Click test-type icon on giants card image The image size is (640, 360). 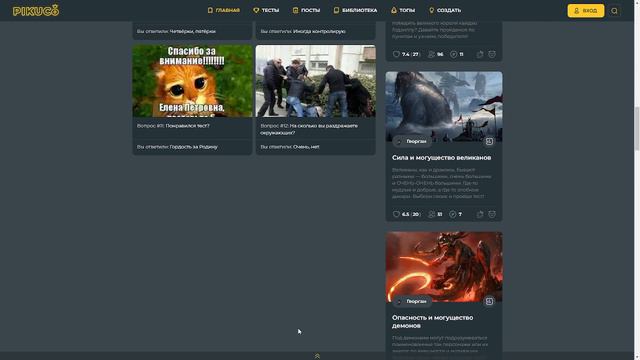coord(489,141)
